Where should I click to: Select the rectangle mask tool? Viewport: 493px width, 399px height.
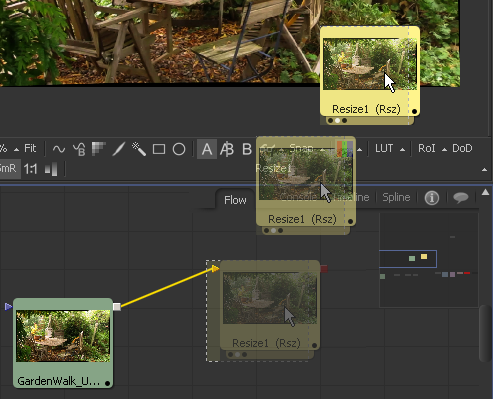[159, 149]
